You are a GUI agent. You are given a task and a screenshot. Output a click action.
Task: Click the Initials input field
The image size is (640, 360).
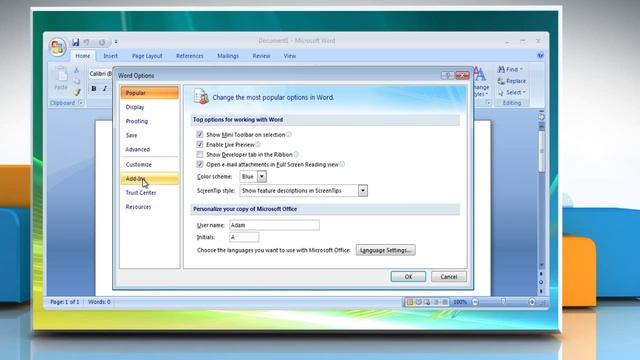244,237
